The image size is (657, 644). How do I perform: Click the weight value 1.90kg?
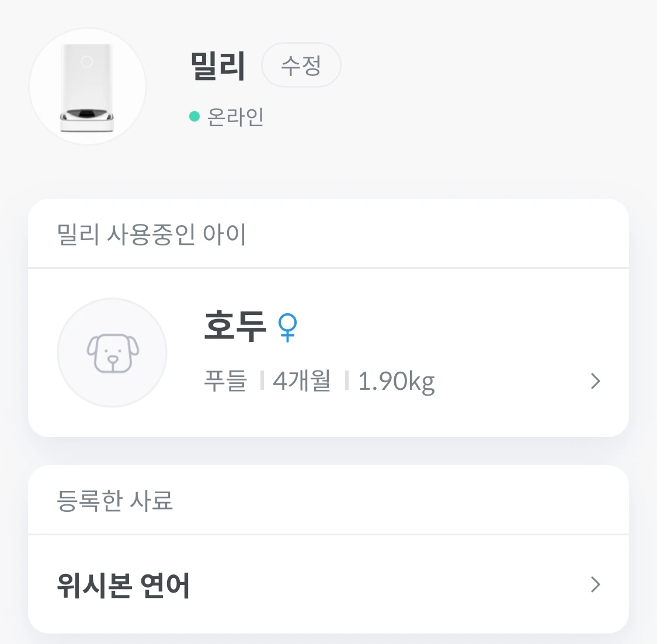pyautogui.click(x=396, y=380)
